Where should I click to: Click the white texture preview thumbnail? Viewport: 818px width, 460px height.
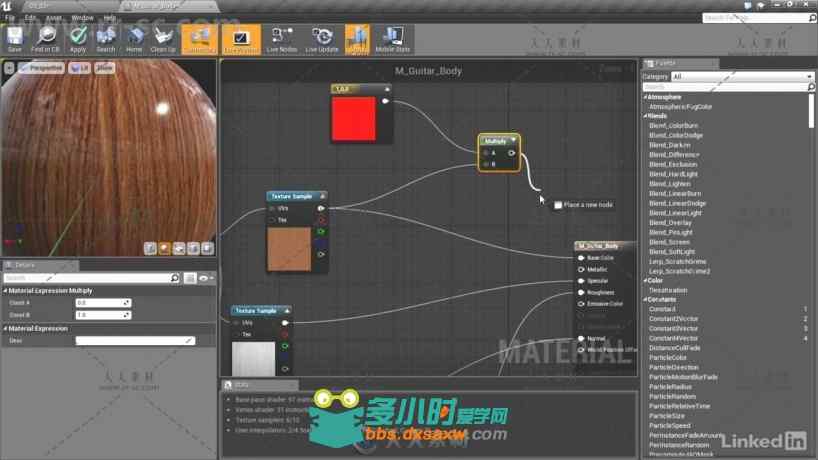[x=253, y=359]
